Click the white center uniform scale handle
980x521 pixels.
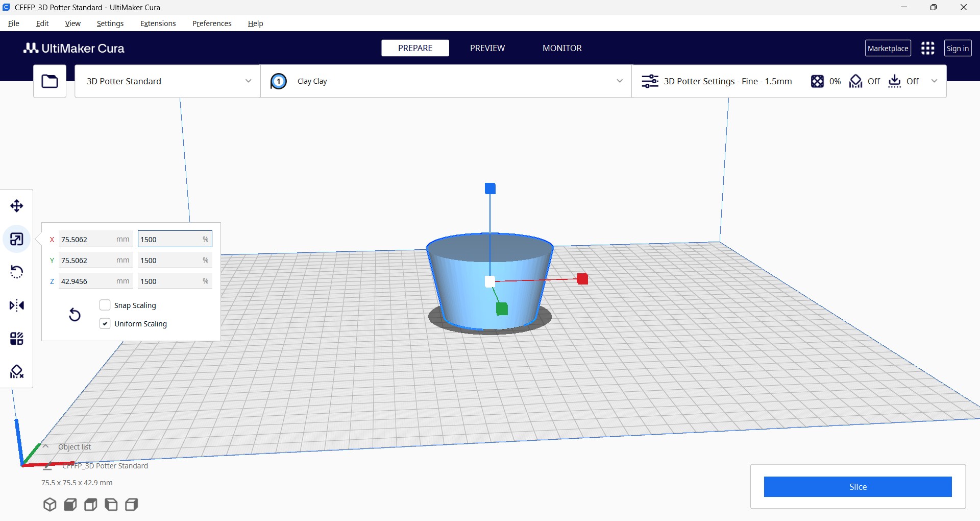coord(489,281)
